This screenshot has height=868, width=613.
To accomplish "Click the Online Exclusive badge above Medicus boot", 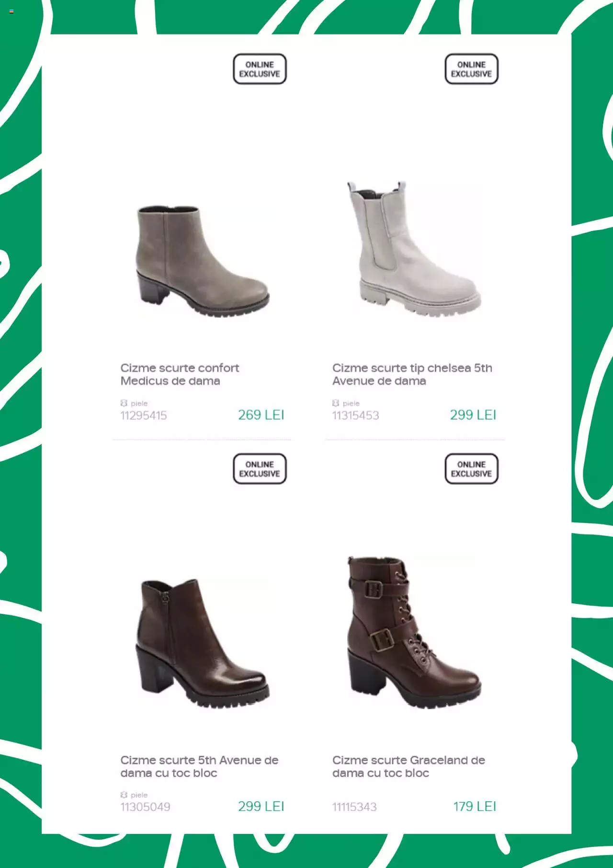I will (260, 69).
